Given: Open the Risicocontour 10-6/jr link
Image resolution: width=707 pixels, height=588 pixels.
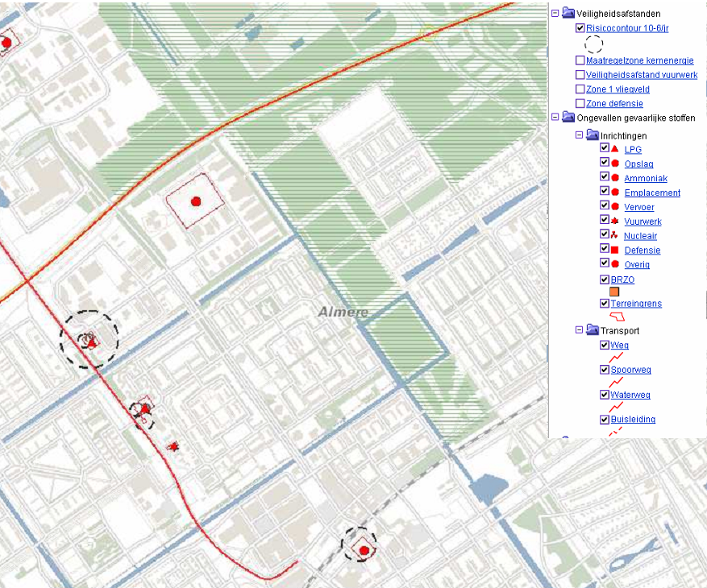Looking at the screenshot, I should point(627,28).
